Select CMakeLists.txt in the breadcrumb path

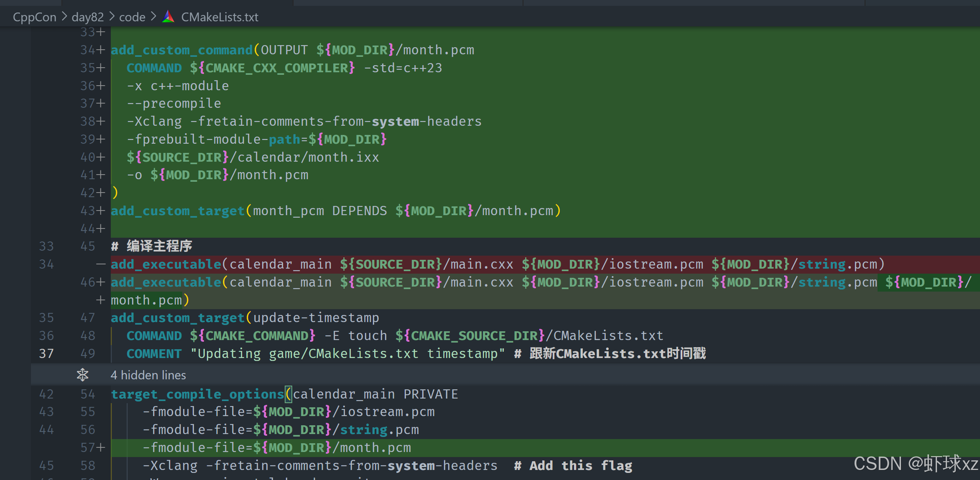pos(219,17)
